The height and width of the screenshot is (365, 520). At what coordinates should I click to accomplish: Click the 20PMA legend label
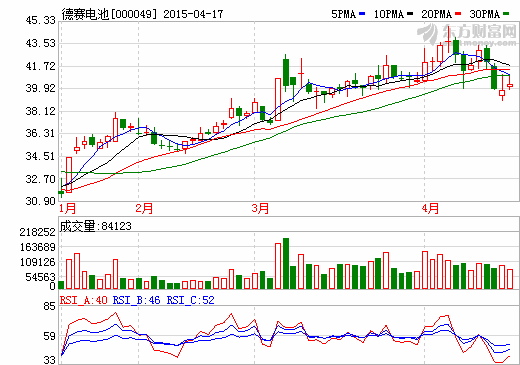pos(437,14)
